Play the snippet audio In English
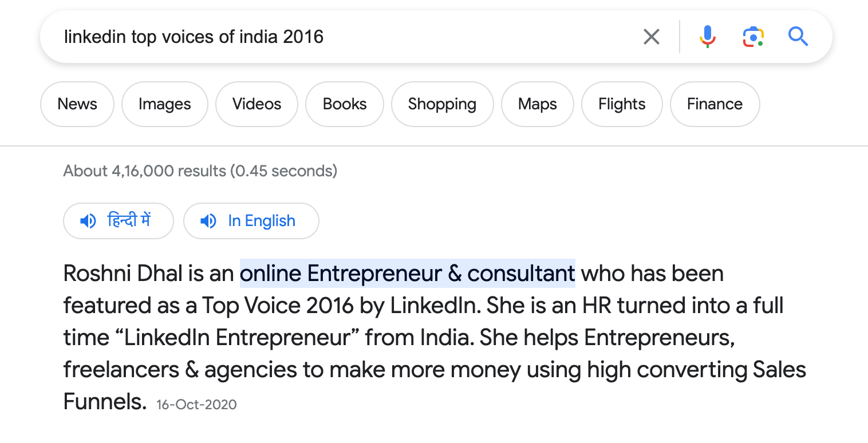Viewport: 868px width, 443px height. coord(251,221)
